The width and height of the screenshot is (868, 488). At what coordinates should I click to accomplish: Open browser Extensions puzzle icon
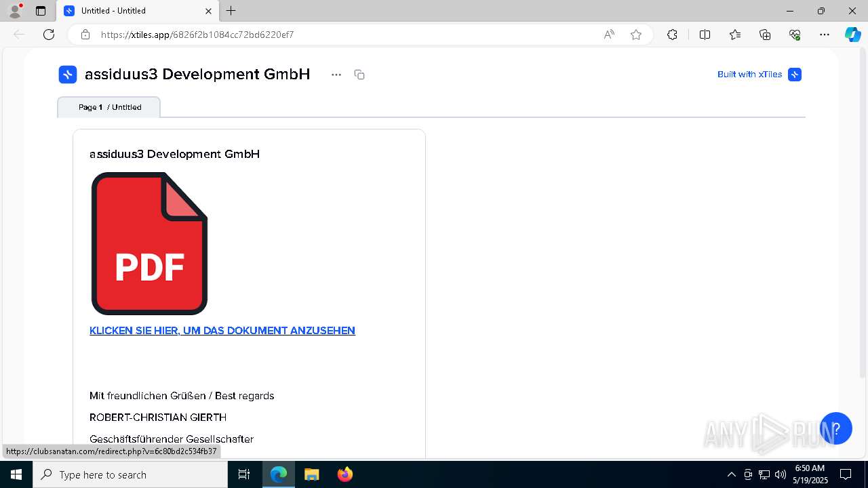point(672,35)
